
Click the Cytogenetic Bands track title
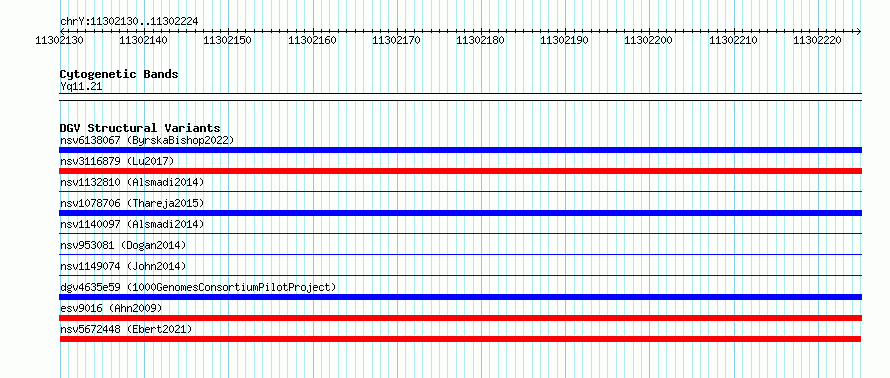tap(119, 74)
